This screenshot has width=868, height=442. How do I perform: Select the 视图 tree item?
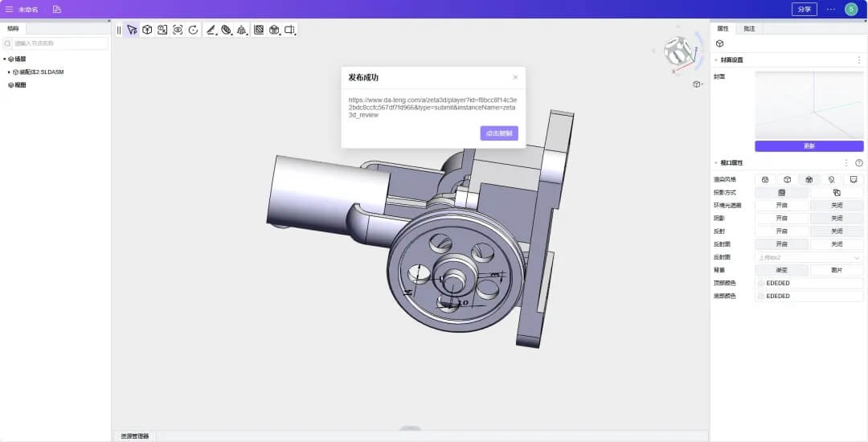(17, 85)
